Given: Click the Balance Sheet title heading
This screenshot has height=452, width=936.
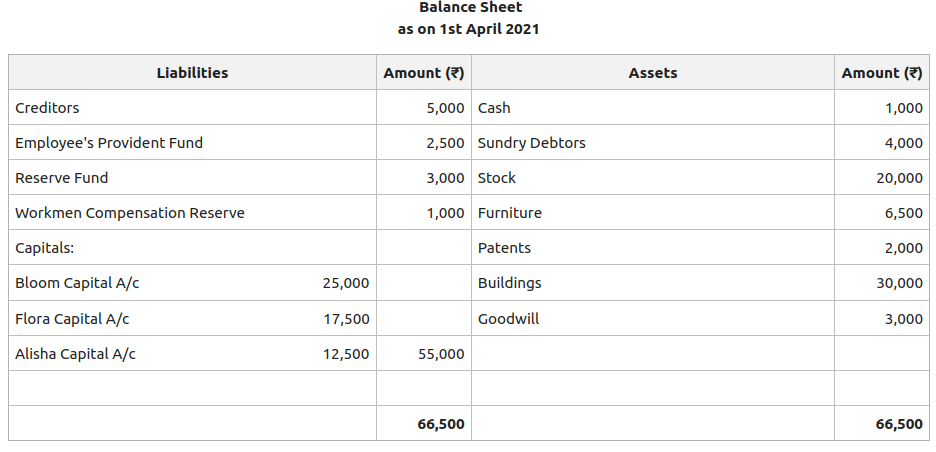Looking at the screenshot, I should 470,8.
